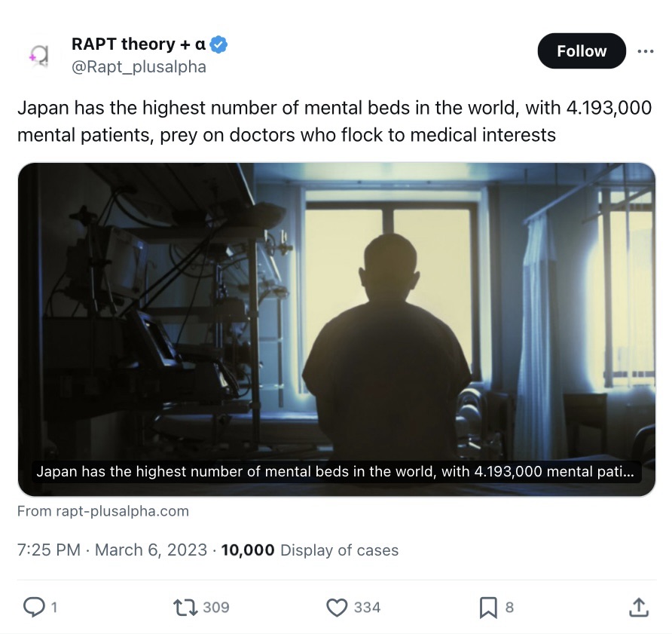Open the 7:25 PM March 6, 2023 timestamp

[111, 550]
